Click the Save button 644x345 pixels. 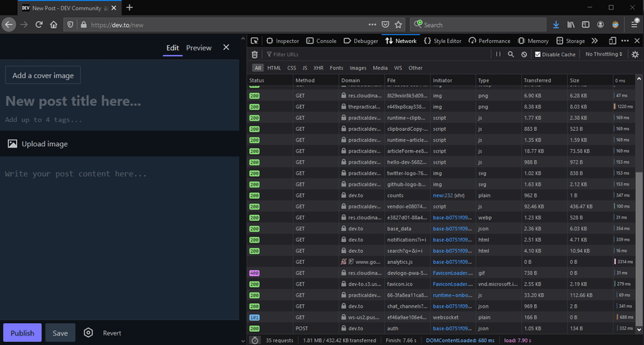tap(60, 333)
